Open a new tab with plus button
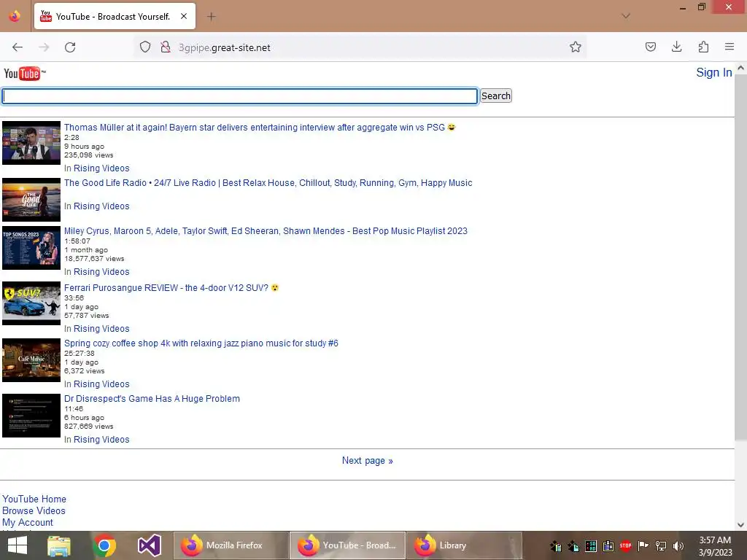The height and width of the screenshot is (560, 747). click(x=211, y=17)
